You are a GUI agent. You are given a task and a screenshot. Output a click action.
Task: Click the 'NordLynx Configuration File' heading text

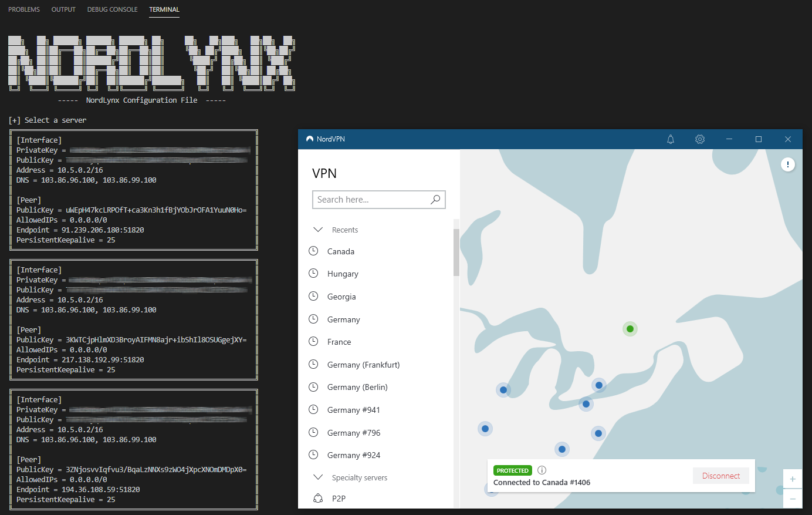tap(141, 100)
